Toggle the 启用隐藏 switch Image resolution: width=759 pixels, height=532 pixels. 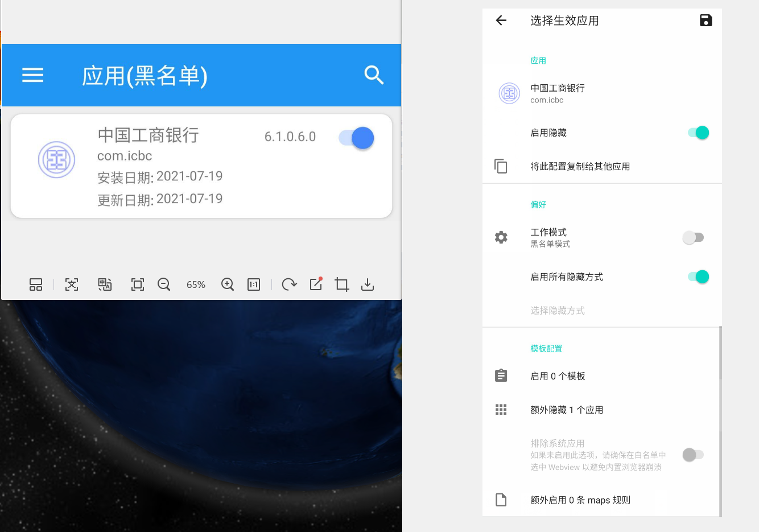[698, 133]
